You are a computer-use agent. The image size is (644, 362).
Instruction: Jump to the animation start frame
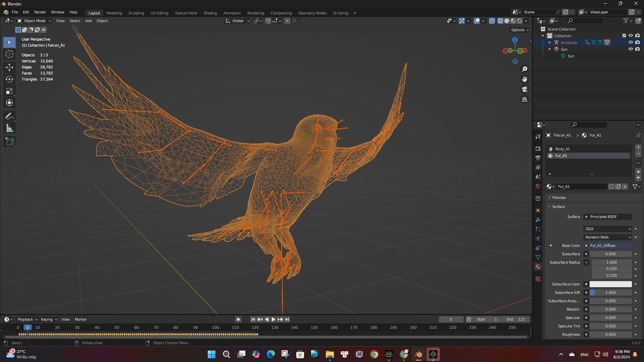point(253,319)
